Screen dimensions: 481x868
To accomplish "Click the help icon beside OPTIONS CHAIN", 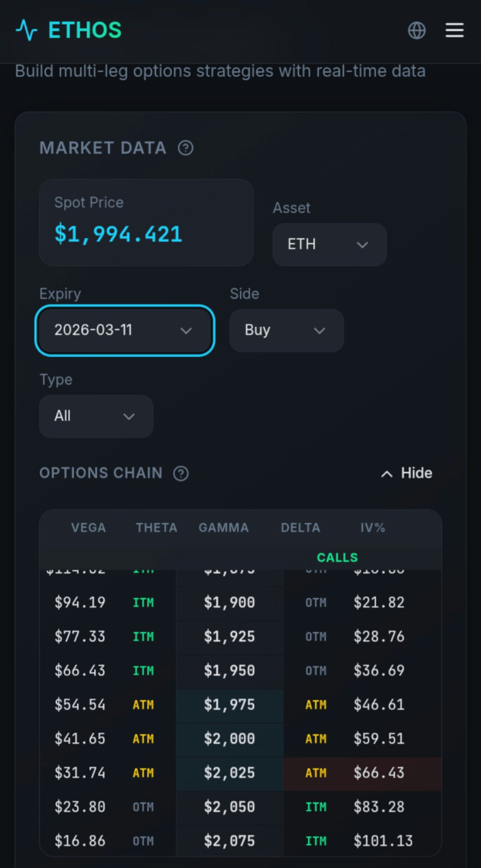I will click(180, 473).
